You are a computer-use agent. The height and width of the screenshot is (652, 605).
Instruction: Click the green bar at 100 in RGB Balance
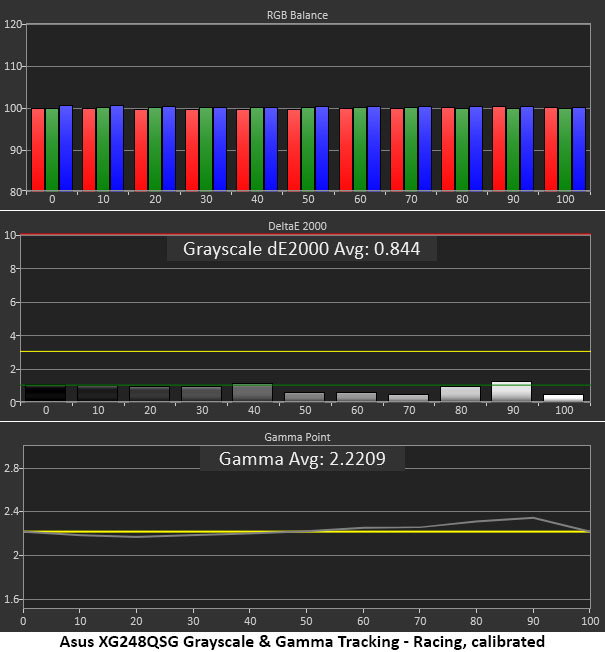[x=565, y=150]
